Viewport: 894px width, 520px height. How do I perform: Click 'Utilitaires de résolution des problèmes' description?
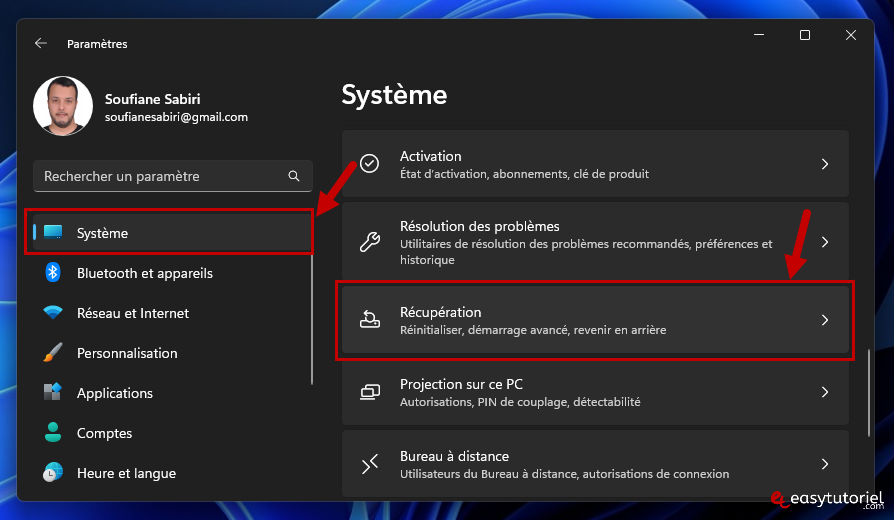(586, 251)
